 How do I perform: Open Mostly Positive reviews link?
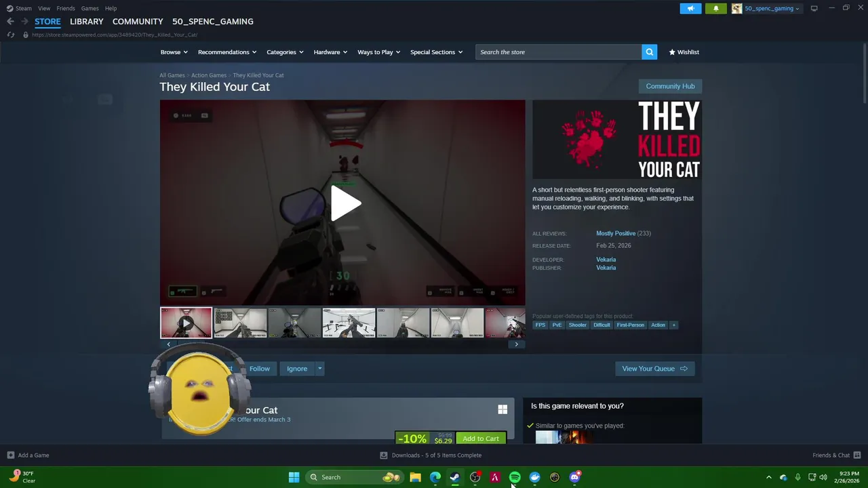click(x=616, y=233)
